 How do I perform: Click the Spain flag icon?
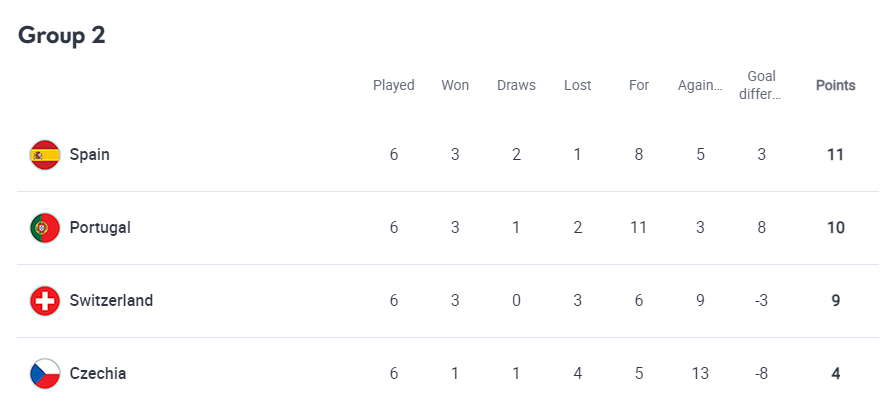(x=45, y=155)
